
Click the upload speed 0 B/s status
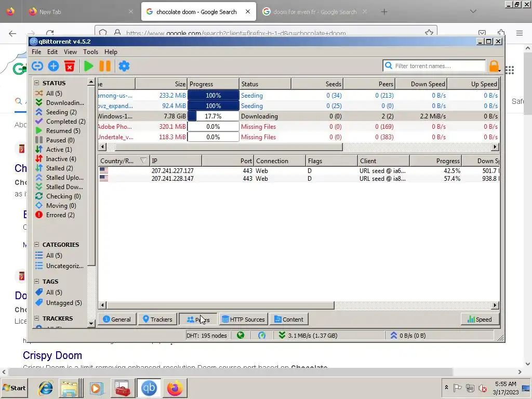point(408,335)
